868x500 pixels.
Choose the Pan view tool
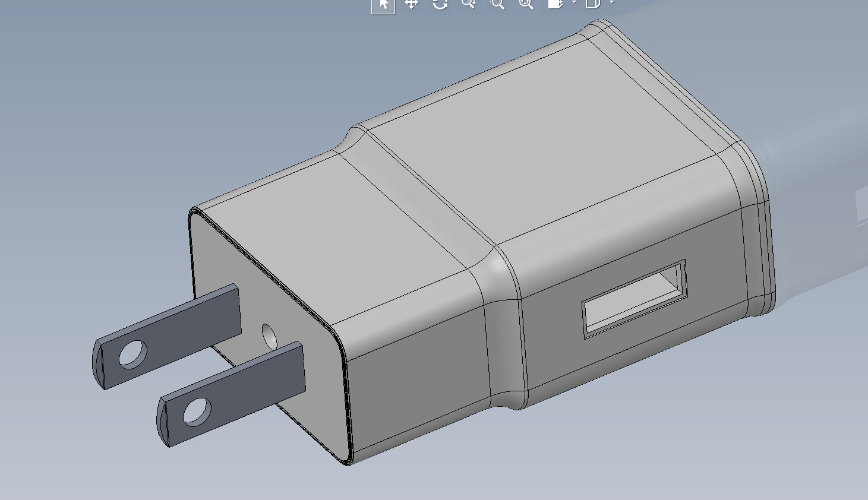[411, 4]
